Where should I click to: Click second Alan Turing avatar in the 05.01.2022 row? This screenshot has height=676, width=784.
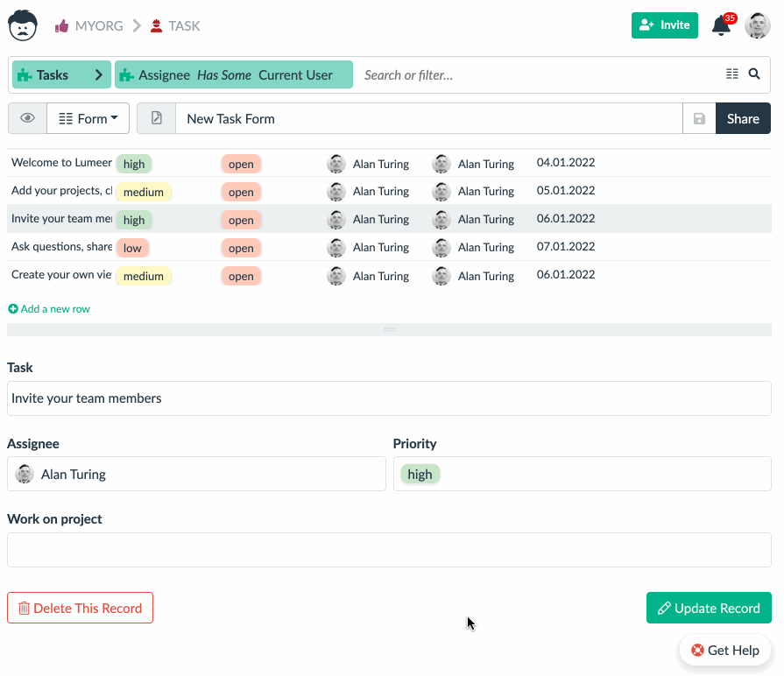point(441,192)
